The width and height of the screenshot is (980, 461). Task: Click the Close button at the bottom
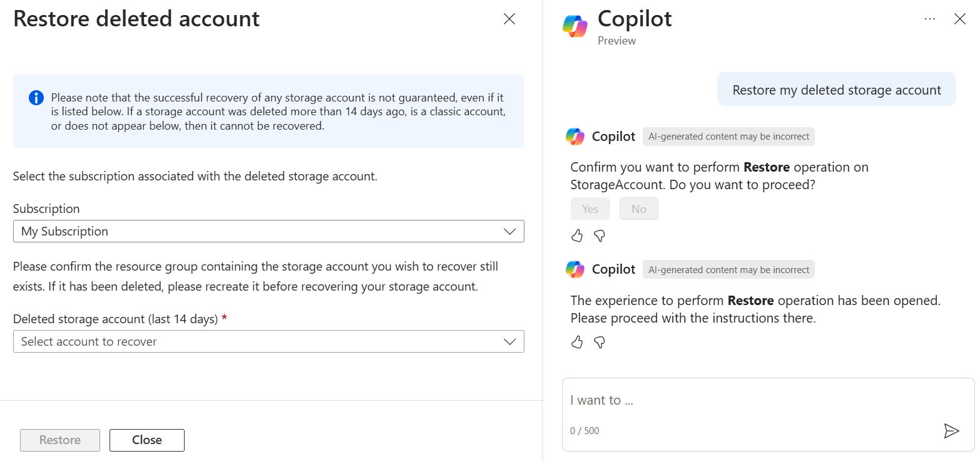click(x=147, y=440)
